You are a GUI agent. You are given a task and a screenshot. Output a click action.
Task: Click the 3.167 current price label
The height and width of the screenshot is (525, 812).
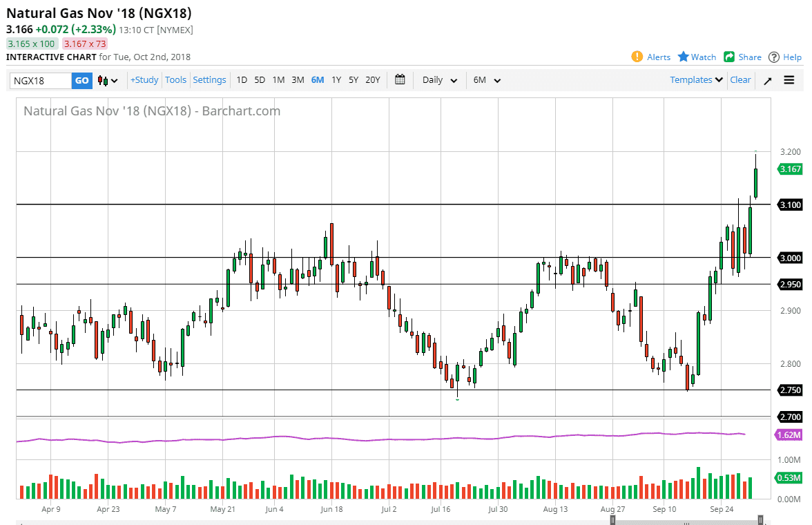(x=790, y=169)
